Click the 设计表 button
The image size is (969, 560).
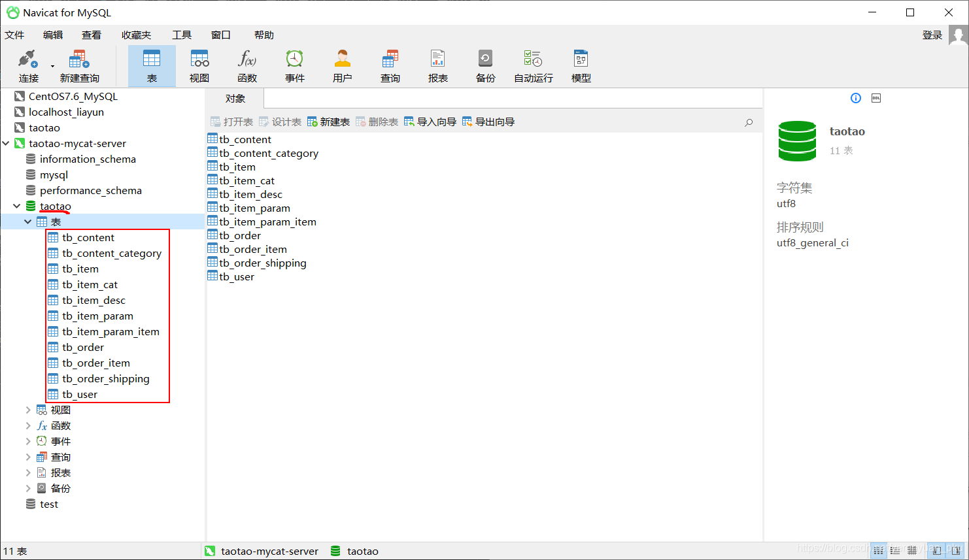click(x=280, y=122)
